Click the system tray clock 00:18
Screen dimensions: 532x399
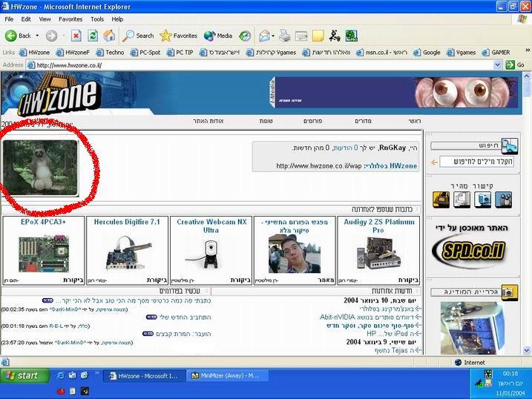coord(510,374)
